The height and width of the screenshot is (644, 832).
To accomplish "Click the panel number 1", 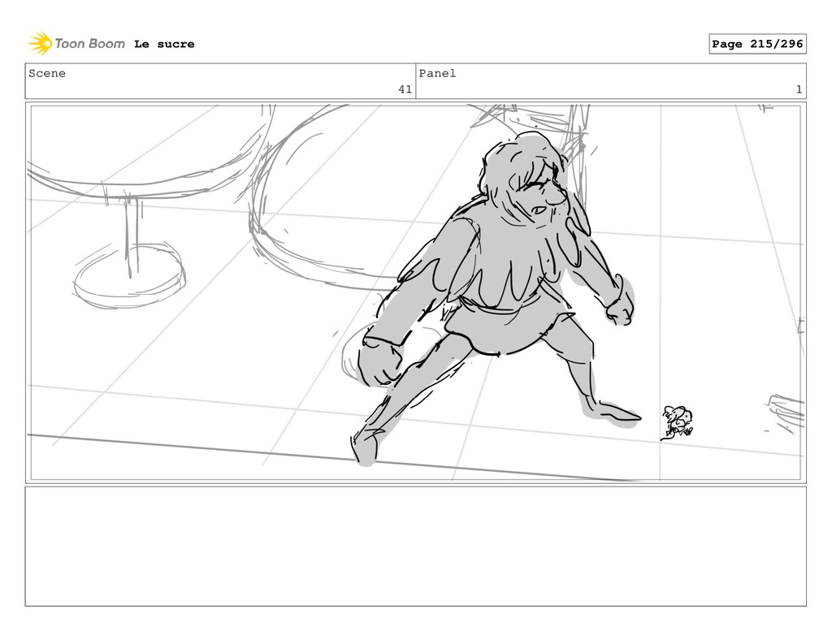I will click(799, 89).
